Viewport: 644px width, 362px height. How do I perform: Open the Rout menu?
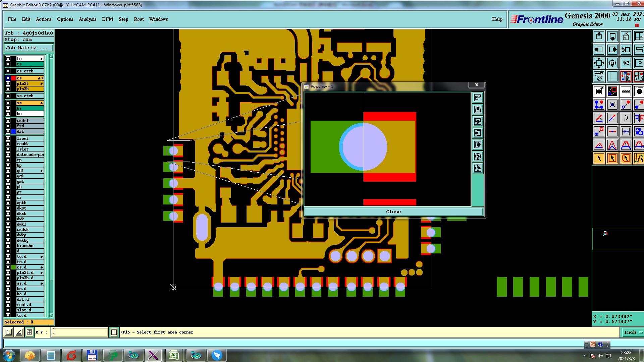coord(139,19)
